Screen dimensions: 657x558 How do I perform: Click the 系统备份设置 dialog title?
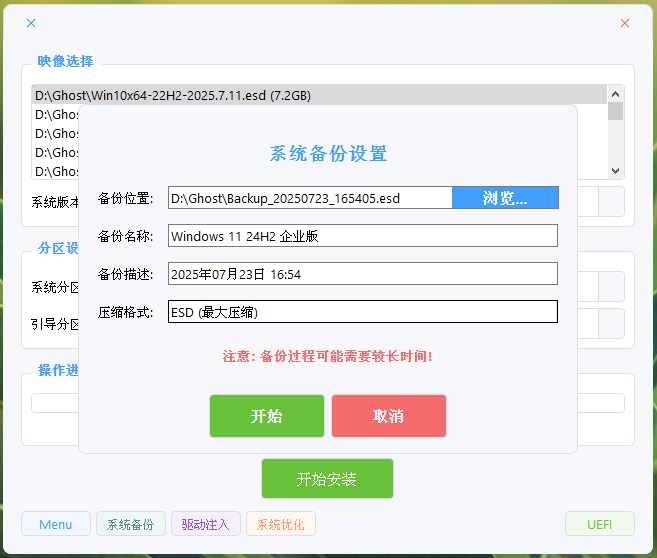(x=328, y=153)
